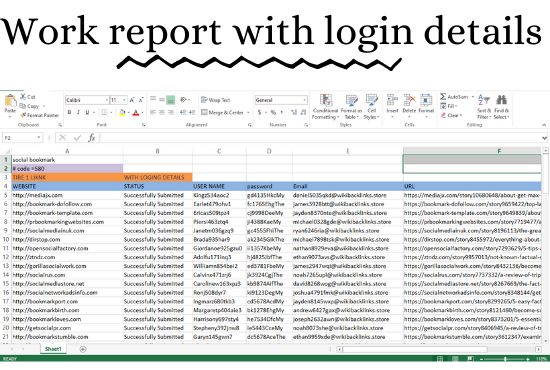Open Cell Styles gallery
Image resolution: width=550 pixels, height=370 pixels.
click(371, 107)
